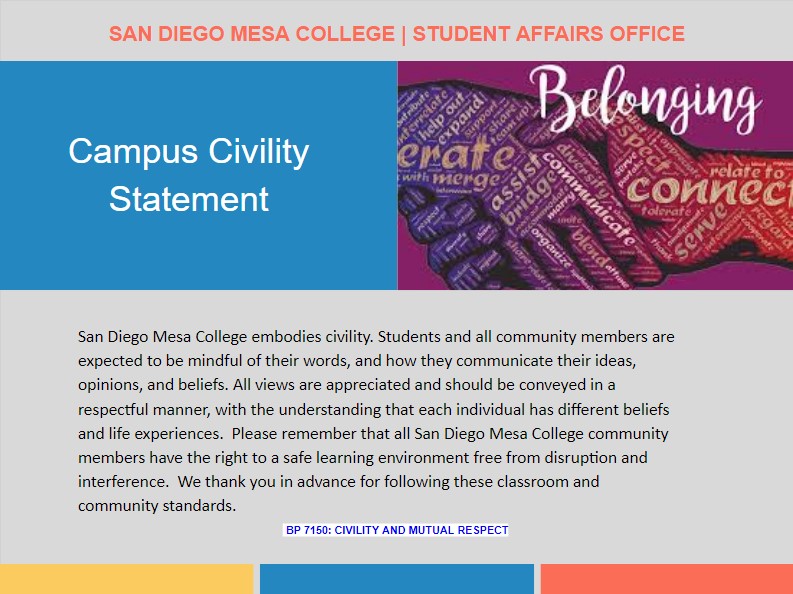The height and width of the screenshot is (594, 793).
Task: Click the large word 'connect' in the image
Action: 705,188
